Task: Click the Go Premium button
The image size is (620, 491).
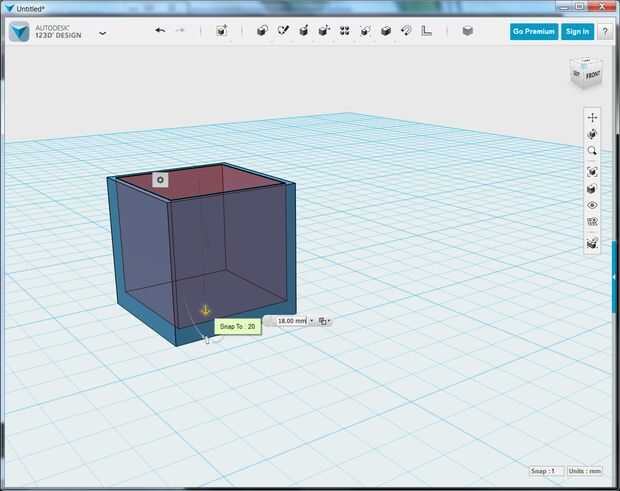Action: (x=534, y=32)
